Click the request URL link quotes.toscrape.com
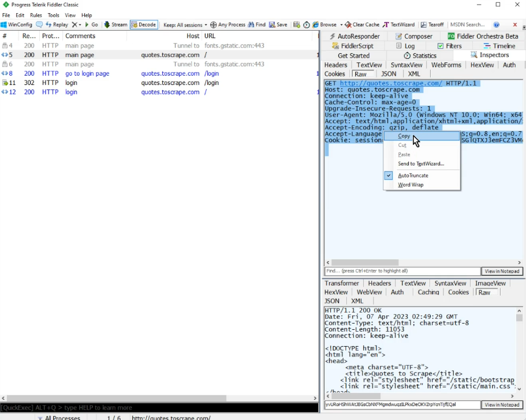 coord(391,83)
